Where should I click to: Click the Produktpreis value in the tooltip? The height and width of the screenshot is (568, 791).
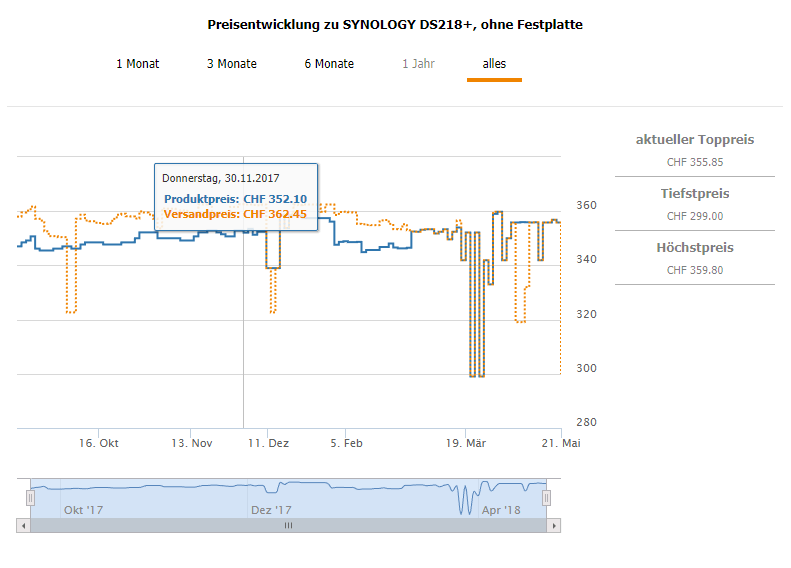pos(275,199)
